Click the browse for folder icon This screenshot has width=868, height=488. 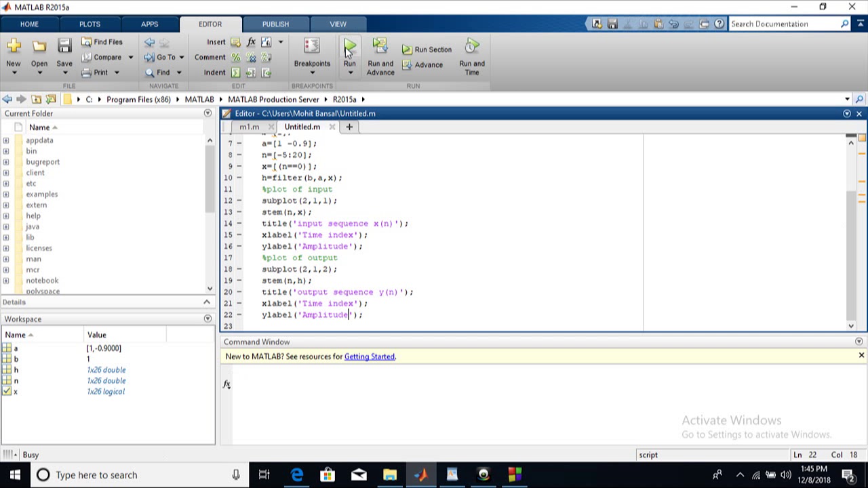click(x=51, y=100)
